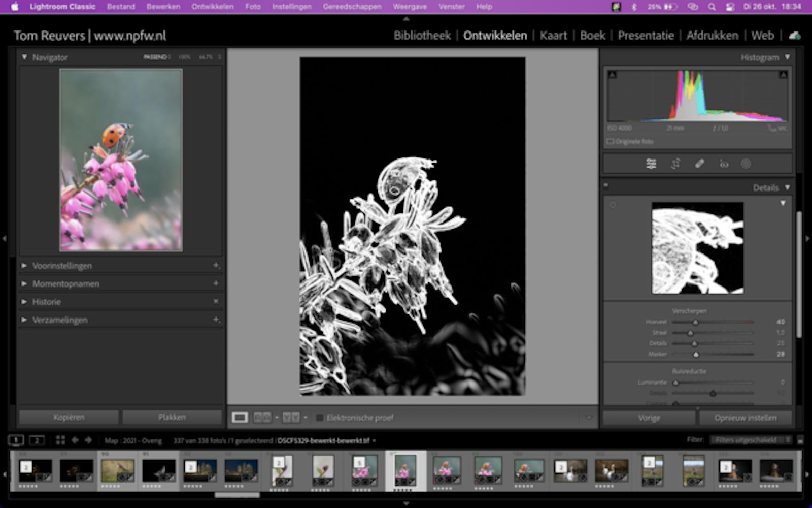Open the Edit sliders tool icon

point(651,164)
